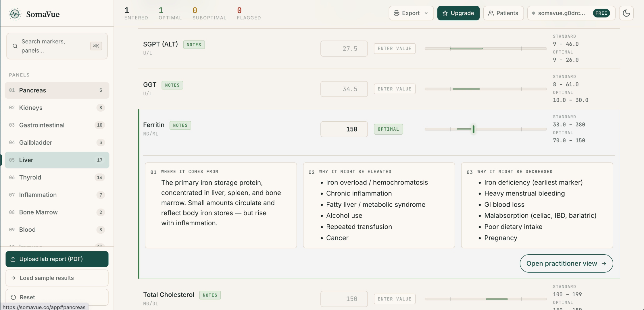Toggle NOTES for Total Cholesterol
Screen dimensions: 644x310
(x=210, y=295)
